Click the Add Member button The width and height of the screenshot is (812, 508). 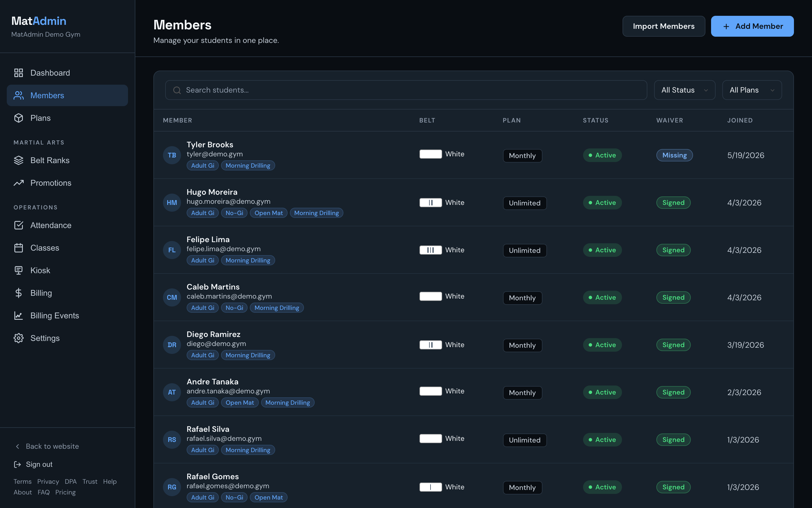(752, 26)
